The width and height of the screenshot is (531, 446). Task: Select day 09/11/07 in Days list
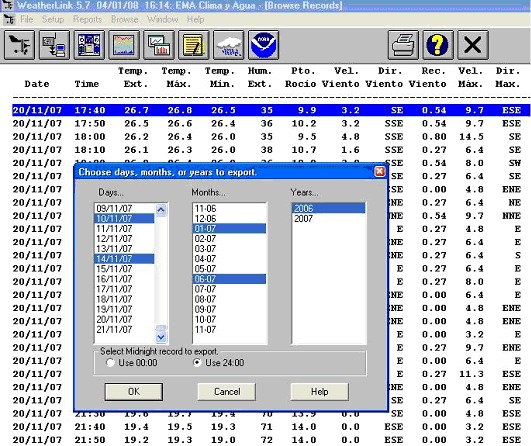point(124,208)
